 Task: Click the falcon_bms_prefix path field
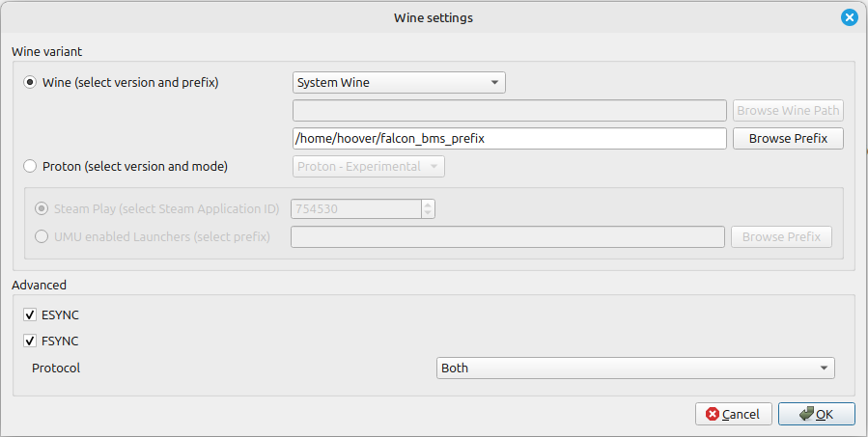pos(509,138)
